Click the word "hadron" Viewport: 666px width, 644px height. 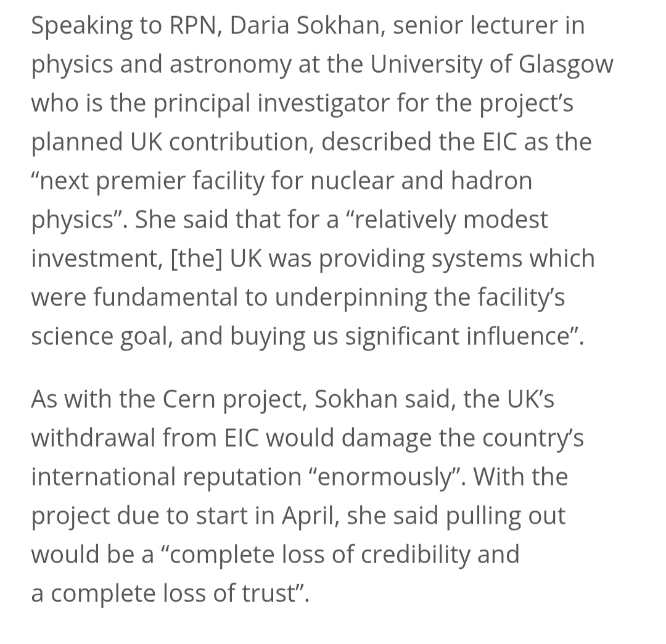pyautogui.click(x=491, y=181)
